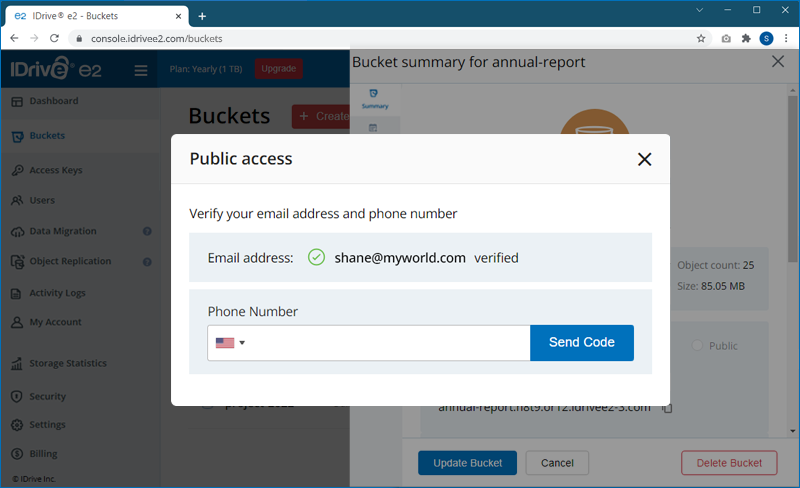Close the bucket summary panel
Screen dimensions: 800x488
778,62
